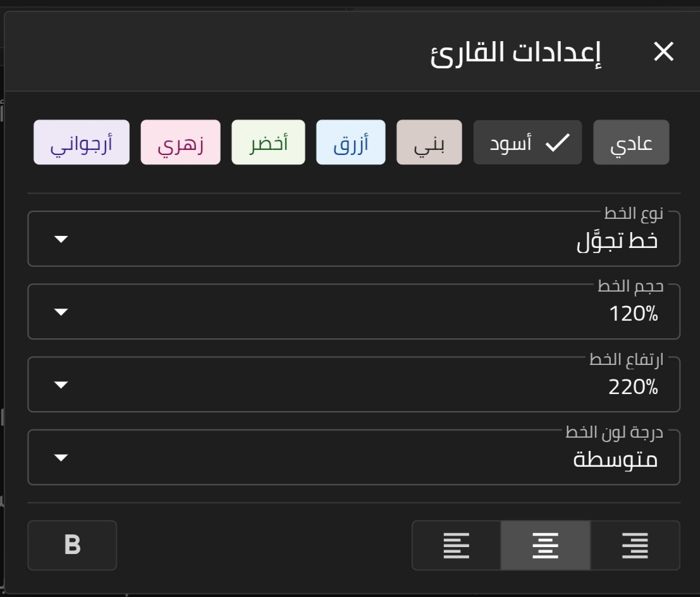Select the center text alignment icon
The image size is (700, 597).
(545, 545)
